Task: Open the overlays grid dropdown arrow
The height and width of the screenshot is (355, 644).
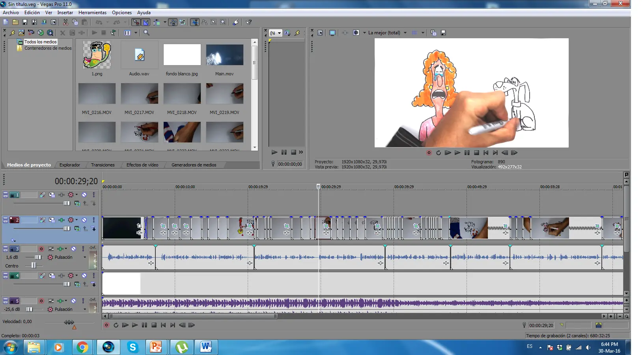Action: coord(423,33)
